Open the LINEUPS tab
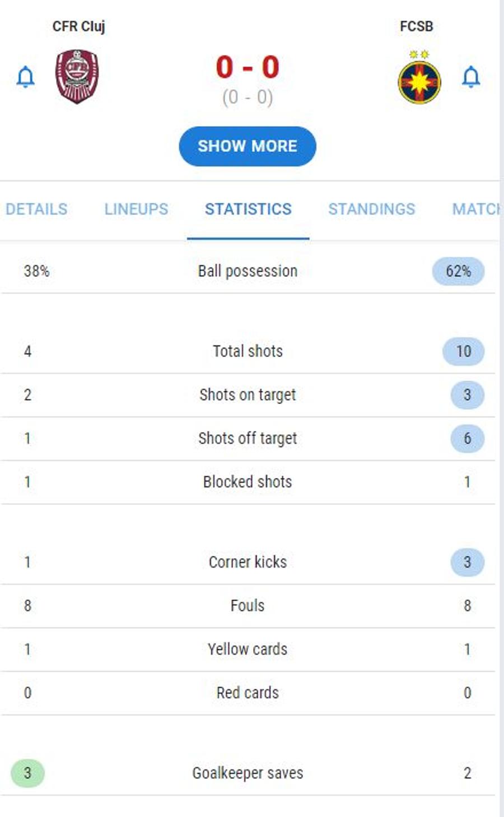 (x=136, y=209)
